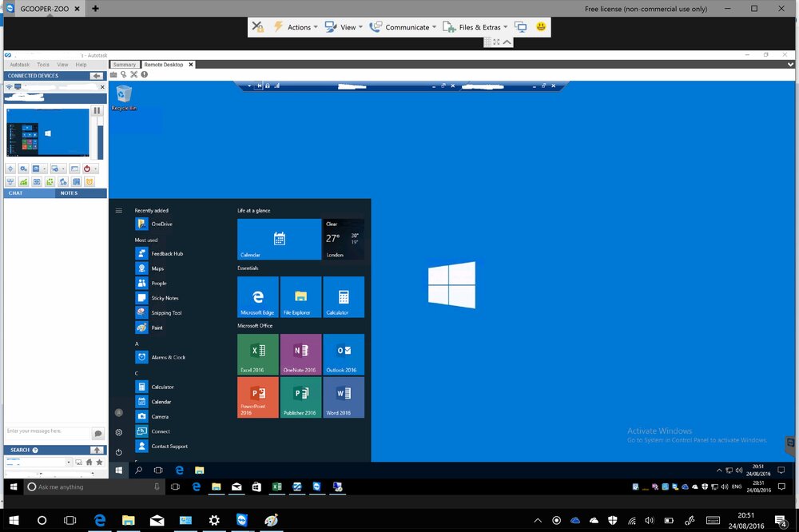Image resolution: width=799 pixels, height=532 pixels.
Task: Open the Files & Extras menu
Action: click(x=475, y=27)
